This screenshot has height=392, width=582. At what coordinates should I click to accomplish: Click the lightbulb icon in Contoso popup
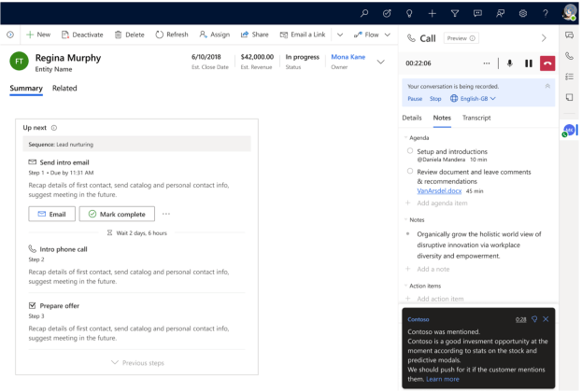(534, 319)
